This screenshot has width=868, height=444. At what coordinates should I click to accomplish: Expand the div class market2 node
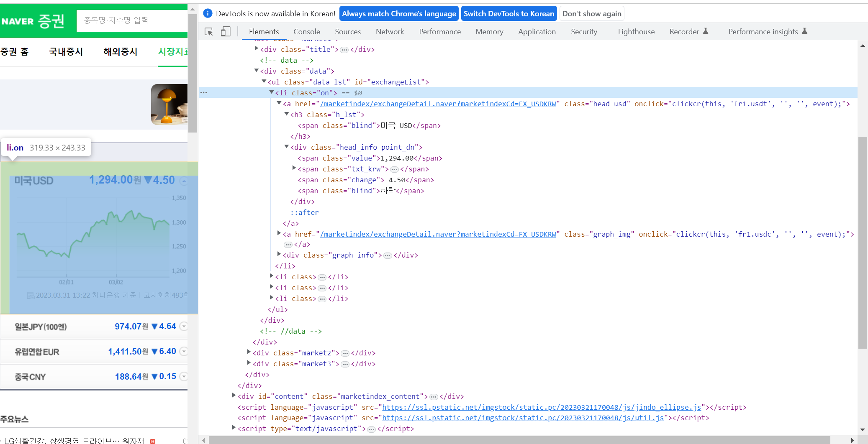tap(249, 352)
